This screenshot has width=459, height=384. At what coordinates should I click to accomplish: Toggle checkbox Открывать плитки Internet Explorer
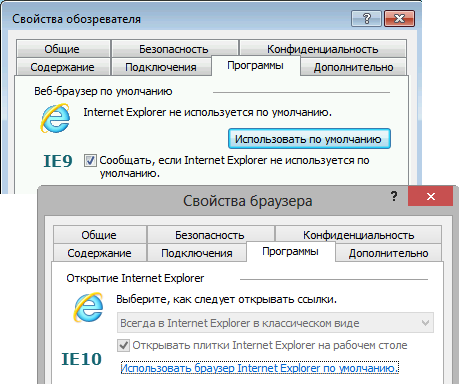123,345
